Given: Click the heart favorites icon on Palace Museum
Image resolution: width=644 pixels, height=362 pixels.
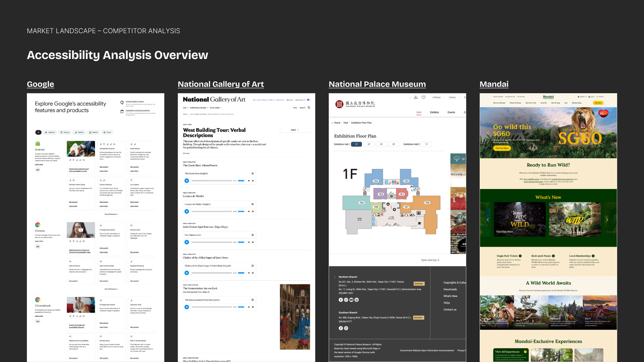Looking at the screenshot, I should pos(424,97).
